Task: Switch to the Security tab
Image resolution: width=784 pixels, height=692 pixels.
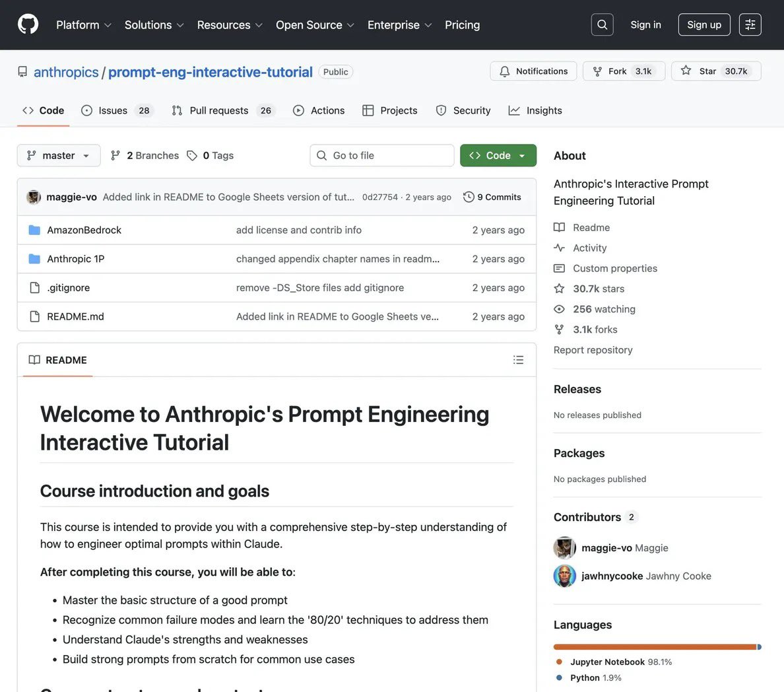Action: 463,110
